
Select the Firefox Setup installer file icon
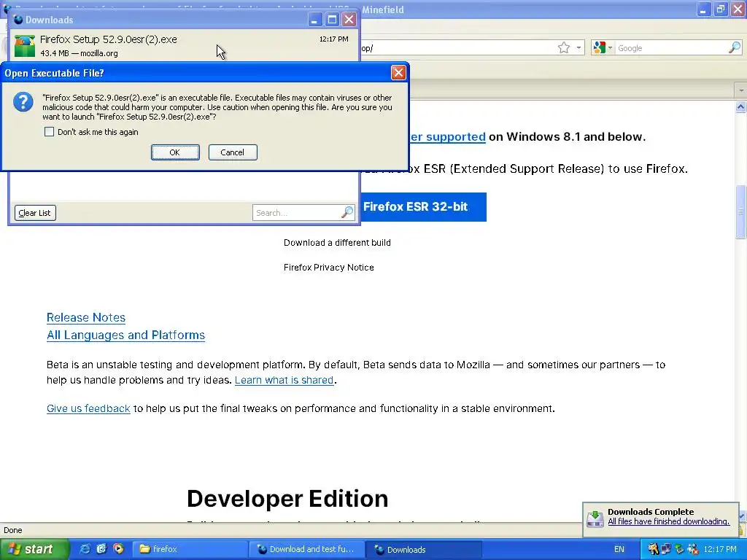(x=24, y=46)
